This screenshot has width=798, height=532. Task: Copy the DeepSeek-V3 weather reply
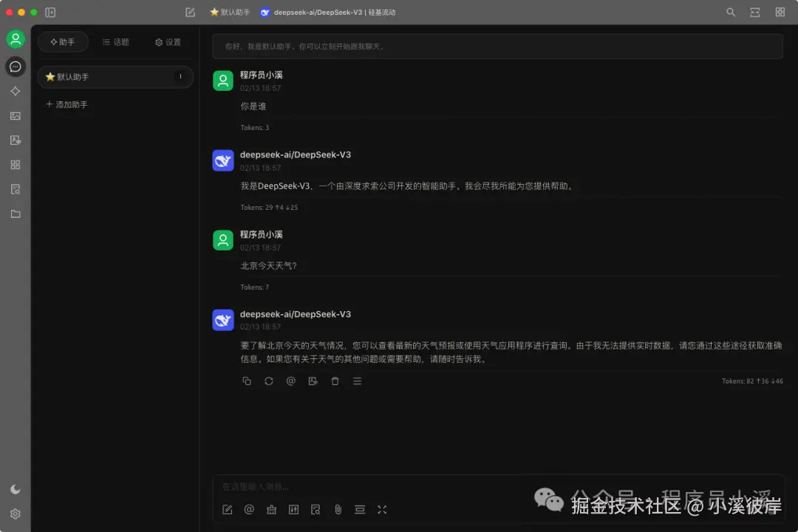tap(247, 381)
